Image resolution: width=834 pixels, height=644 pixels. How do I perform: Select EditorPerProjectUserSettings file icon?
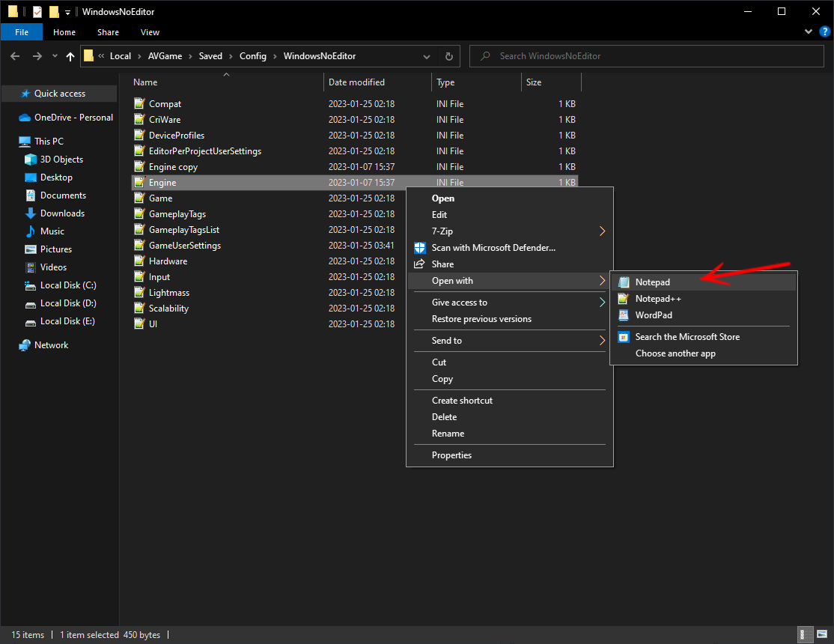pos(139,151)
